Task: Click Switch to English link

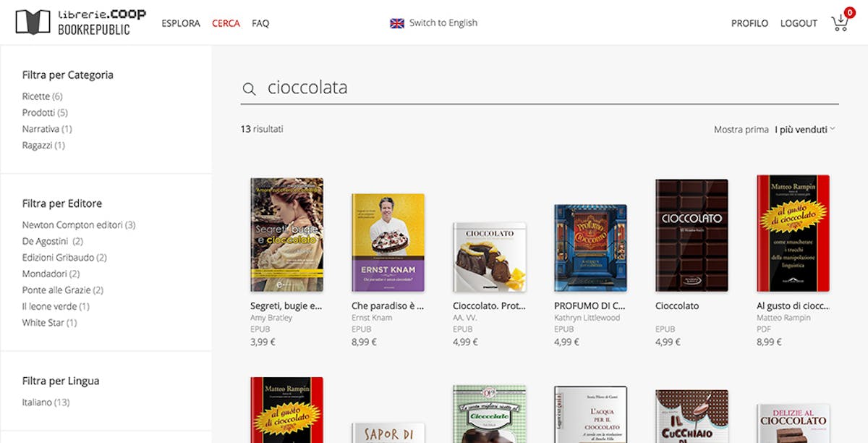Action: [443, 22]
